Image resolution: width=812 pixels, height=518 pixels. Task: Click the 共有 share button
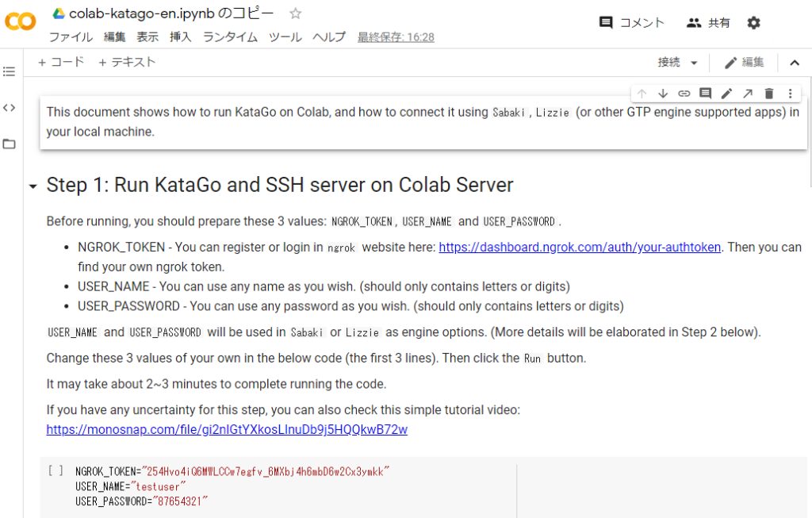pos(708,23)
